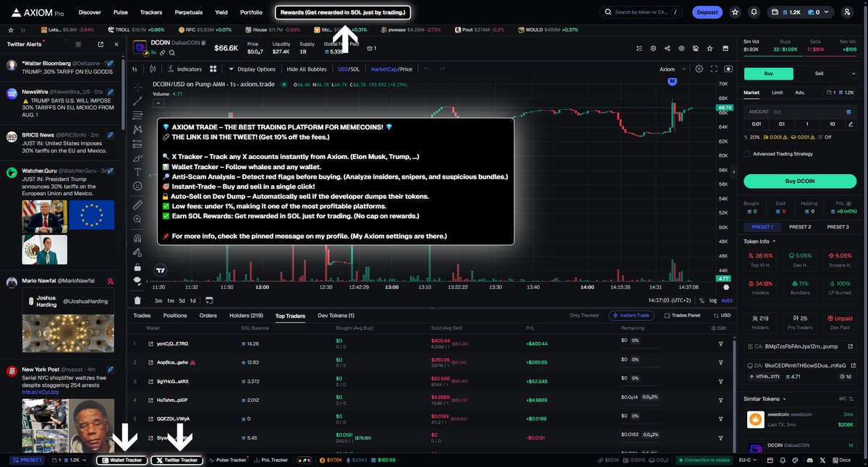The image size is (868, 467).
Task: Open chart settings gear beside Axiom dropdown
Action: click(699, 69)
